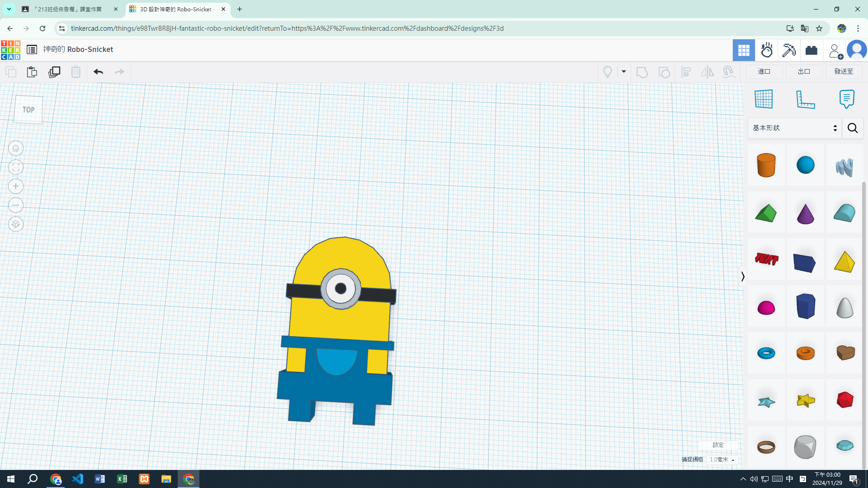The height and width of the screenshot is (488, 868).
Task: Click the duplicate and repeat icon
Action: [54, 72]
